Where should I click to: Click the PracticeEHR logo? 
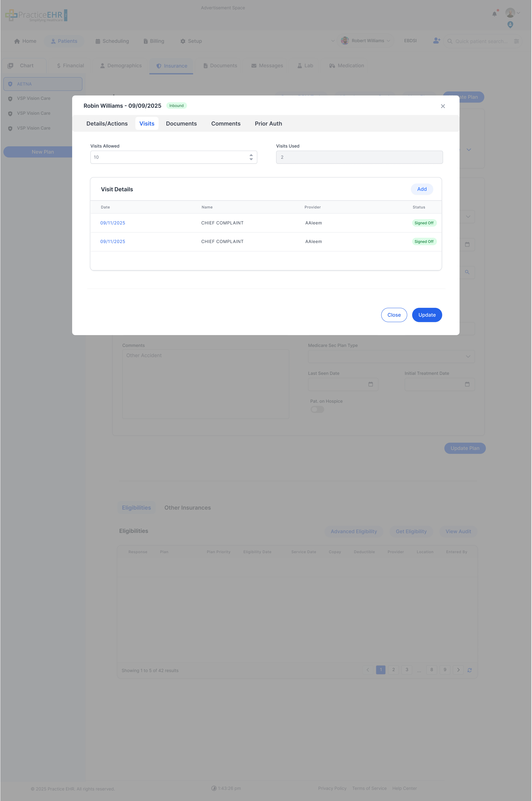click(x=35, y=15)
